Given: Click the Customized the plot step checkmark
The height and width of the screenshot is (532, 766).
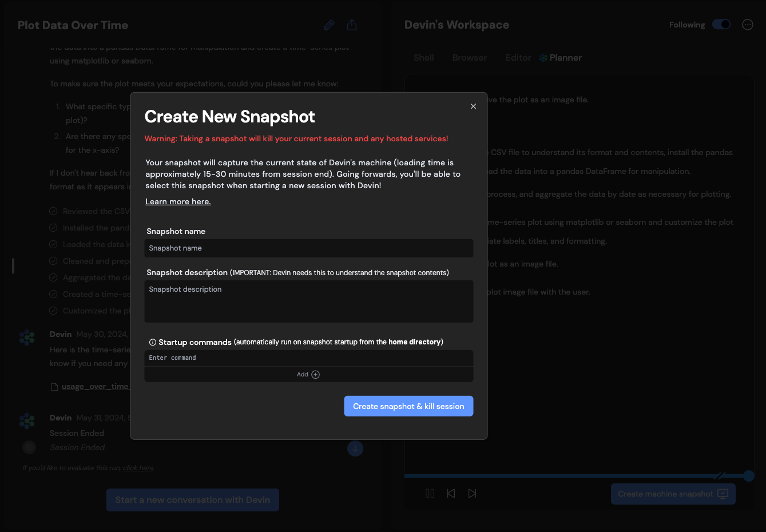Looking at the screenshot, I should (x=53, y=311).
